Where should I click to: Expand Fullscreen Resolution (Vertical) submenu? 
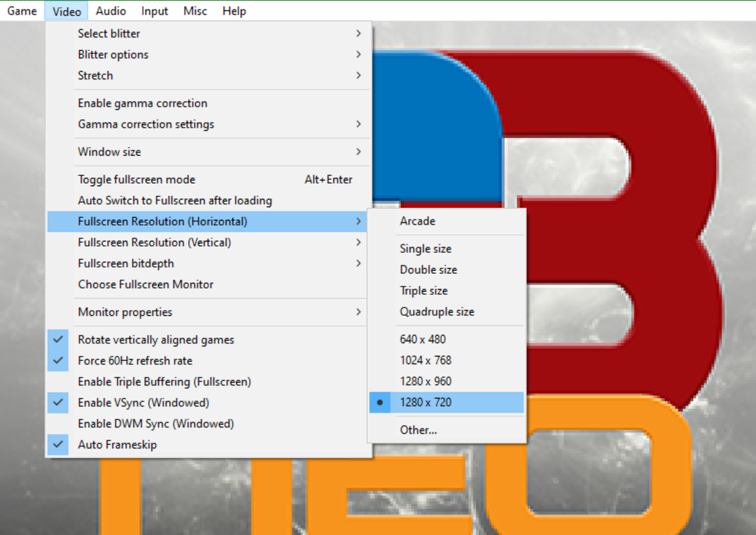pyautogui.click(x=209, y=242)
